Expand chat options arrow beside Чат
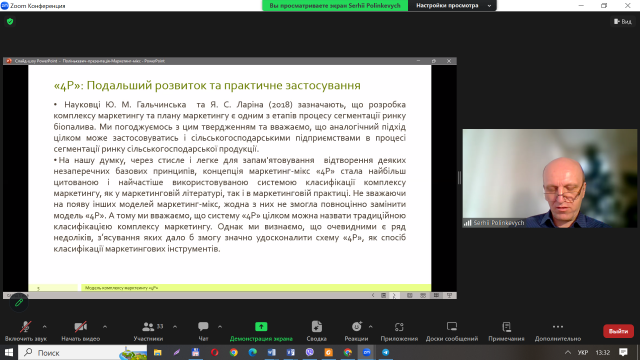 [x=220, y=327]
